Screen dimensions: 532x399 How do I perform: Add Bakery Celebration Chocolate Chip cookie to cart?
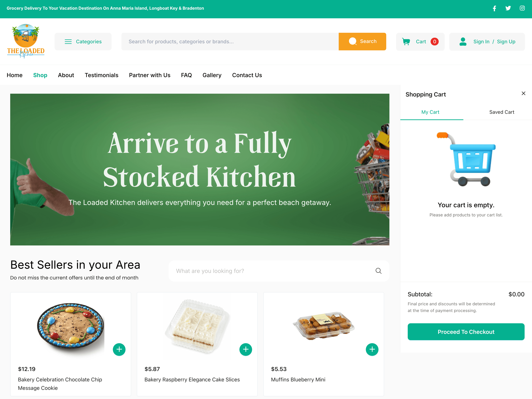tap(119, 350)
